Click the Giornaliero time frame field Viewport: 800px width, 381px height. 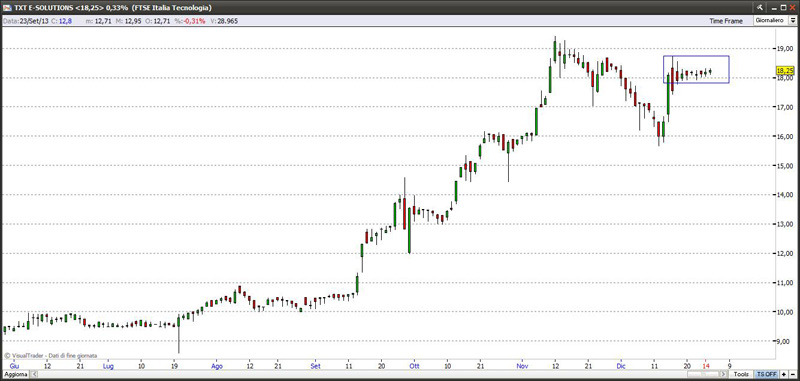pos(771,20)
